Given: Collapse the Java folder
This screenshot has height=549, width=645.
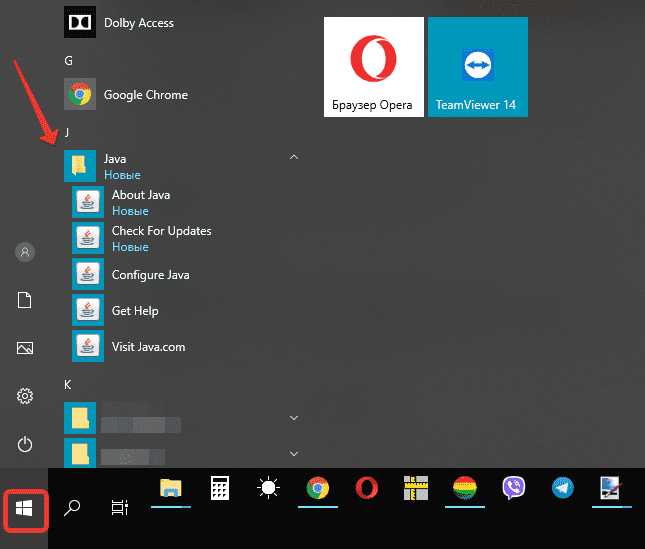Looking at the screenshot, I should point(294,158).
